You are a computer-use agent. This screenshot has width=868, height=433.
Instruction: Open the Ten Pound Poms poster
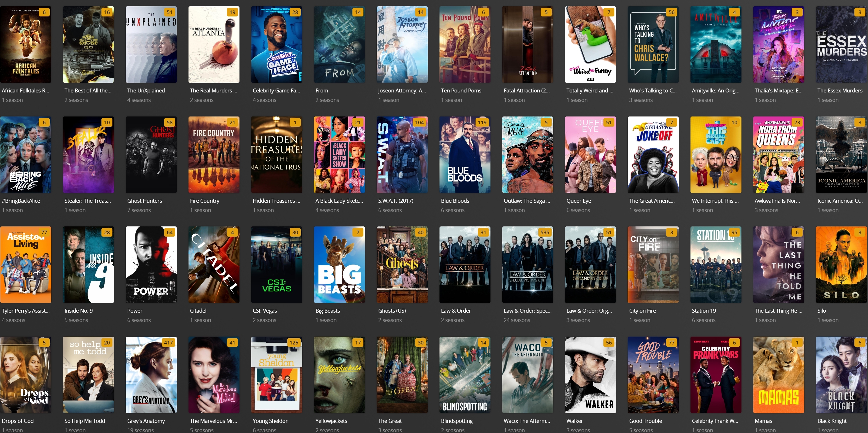[x=465, y=44]
